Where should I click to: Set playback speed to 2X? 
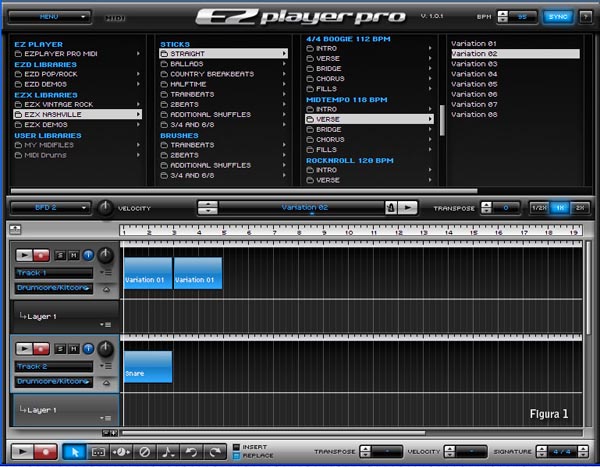[x=580, y=208]
